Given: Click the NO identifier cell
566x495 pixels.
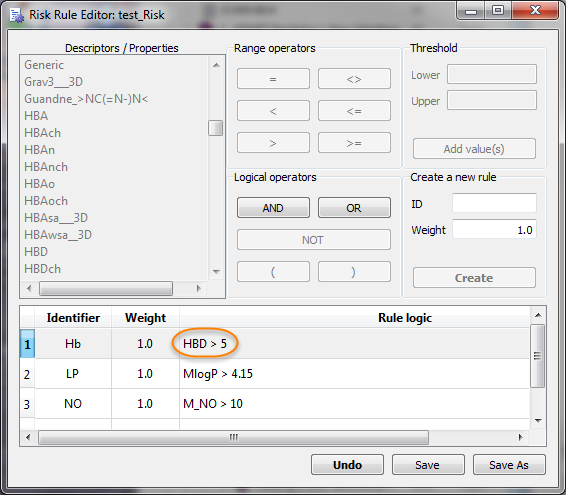Looking at the screenshot, I should click(x=73, y=404).
